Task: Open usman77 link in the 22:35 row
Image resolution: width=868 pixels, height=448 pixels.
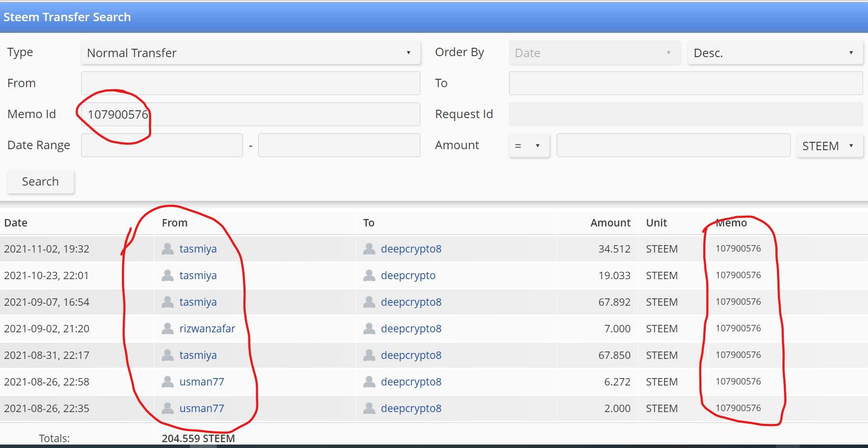Action: [202, 408]
